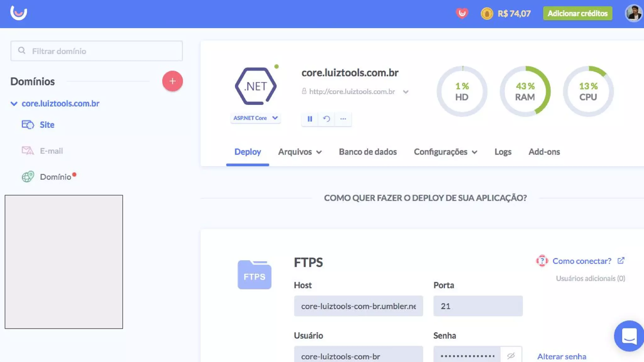Image resolution: width=644 pixels, height=362 pixels.
Task: Click the Adicionar créditos button
Action: tap(577, 14)
